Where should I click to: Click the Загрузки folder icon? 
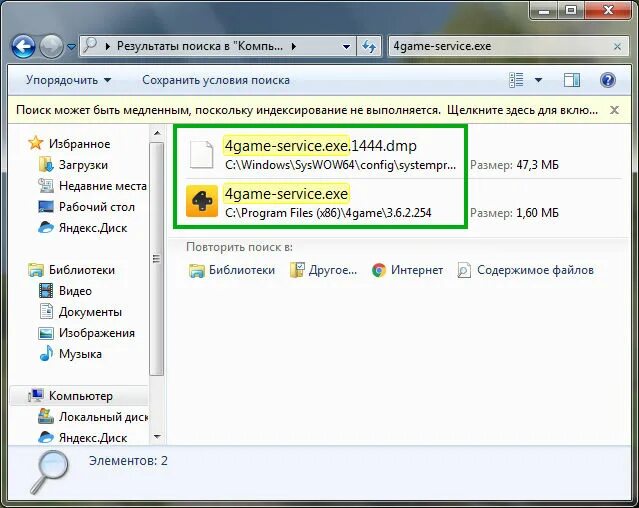coord(46,164)
